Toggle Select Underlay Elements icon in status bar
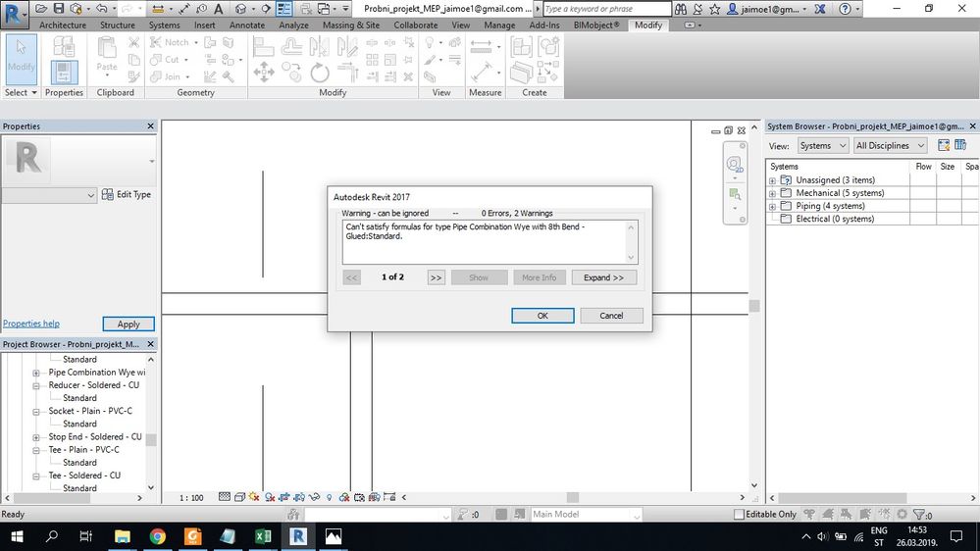The height and width of the screenshot is (551, 980). 828,514
